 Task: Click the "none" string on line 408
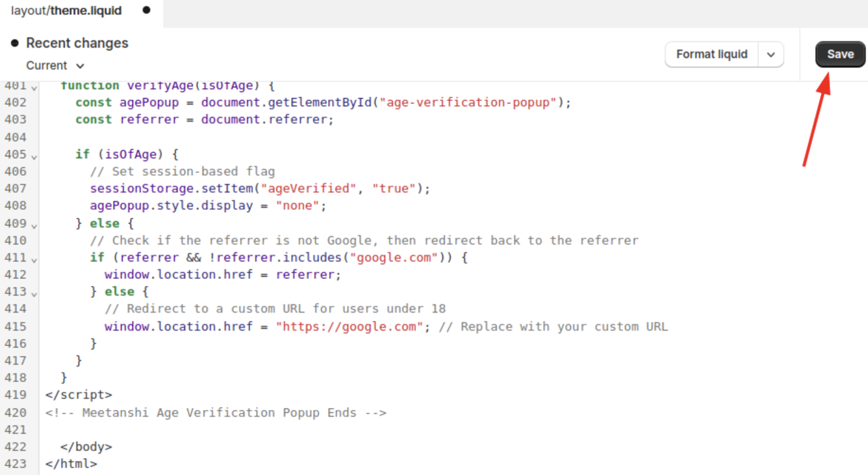click(x=297, y=206)
